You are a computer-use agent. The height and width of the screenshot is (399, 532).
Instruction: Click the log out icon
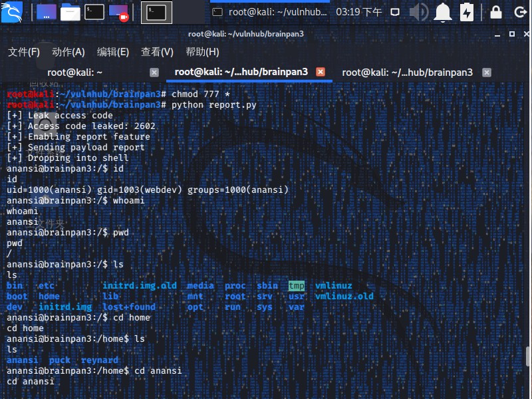pos(520,12)
